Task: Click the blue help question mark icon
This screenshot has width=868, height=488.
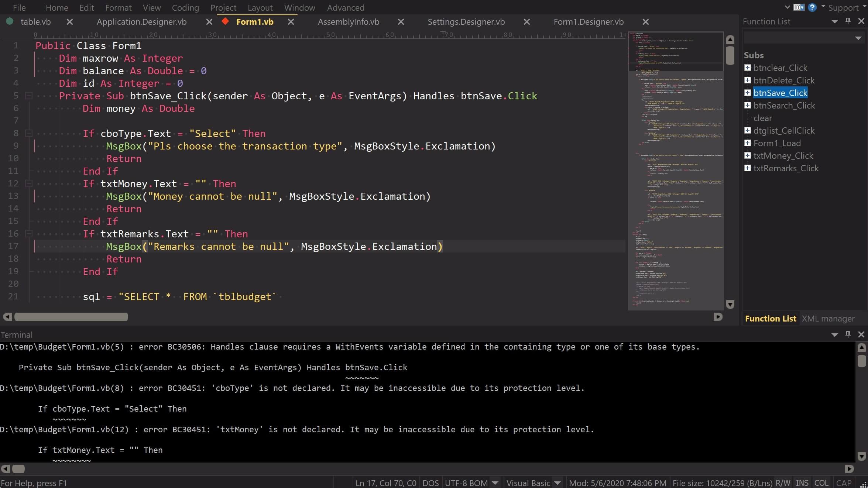Action: click(812, 7)
